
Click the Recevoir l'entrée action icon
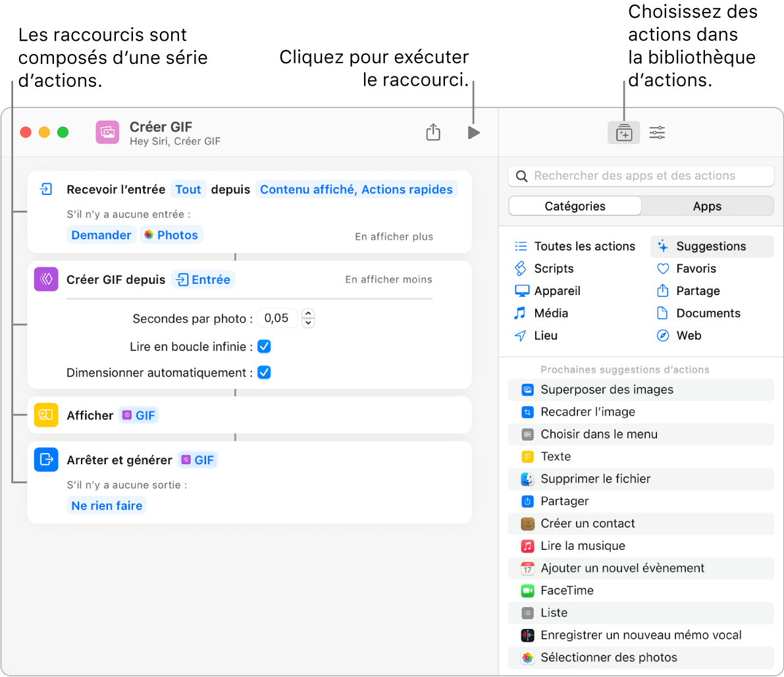46,189
